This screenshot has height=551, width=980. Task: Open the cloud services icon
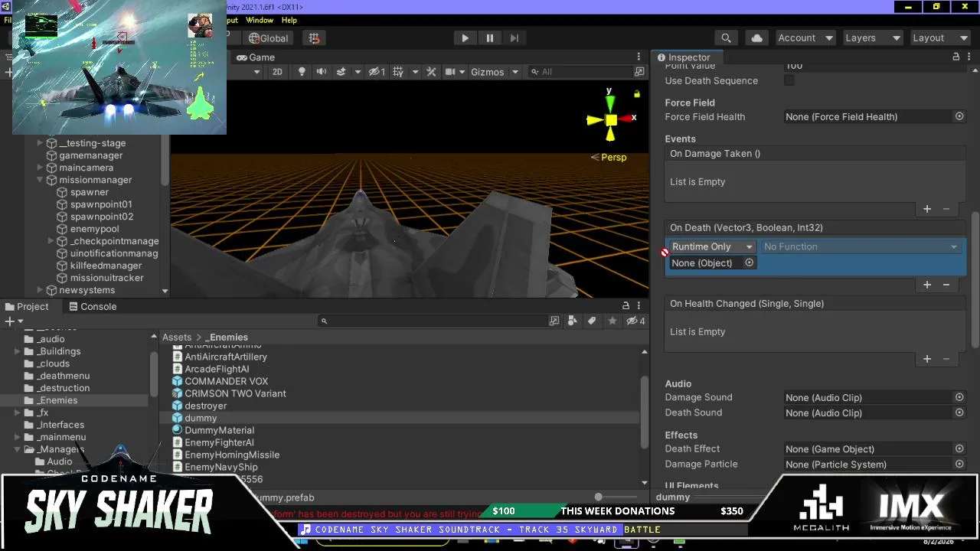click(757, 37)
